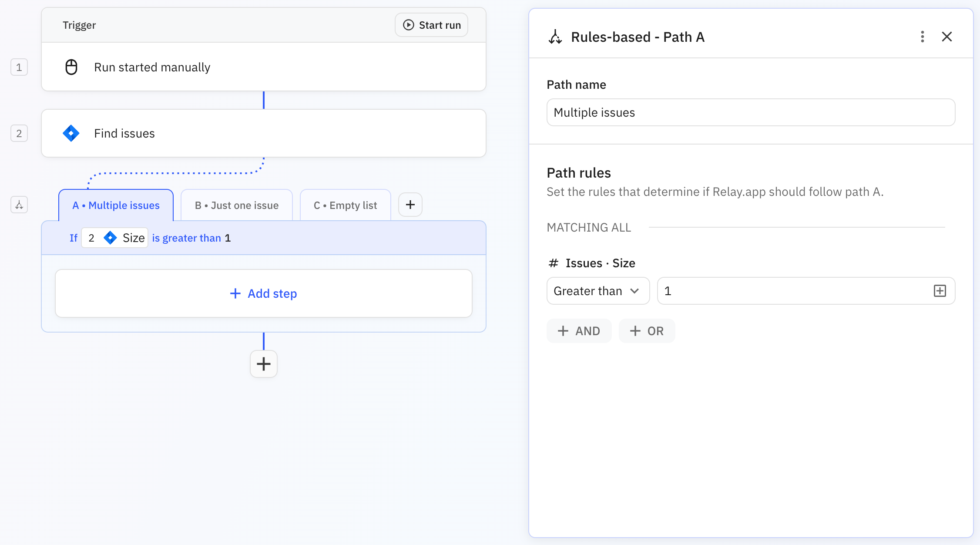The image size is (980, 545).
Task: Click the insert variable icon in value field
Action: point(940,291)
